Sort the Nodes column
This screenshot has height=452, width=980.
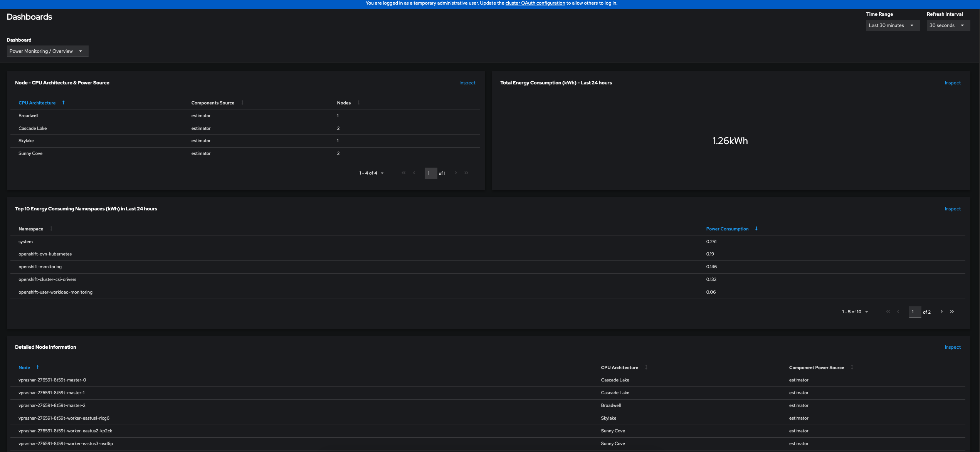click(359, 102)
